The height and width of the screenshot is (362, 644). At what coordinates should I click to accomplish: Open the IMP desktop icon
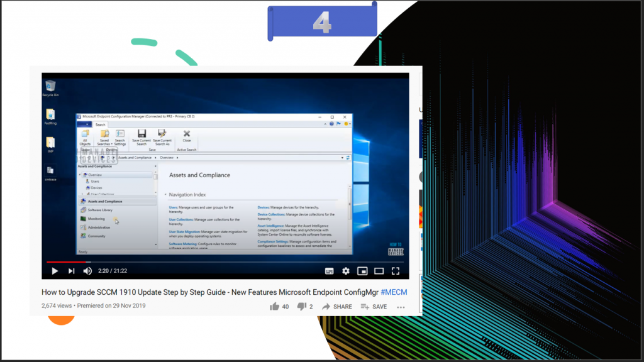(x=50, y=145)
